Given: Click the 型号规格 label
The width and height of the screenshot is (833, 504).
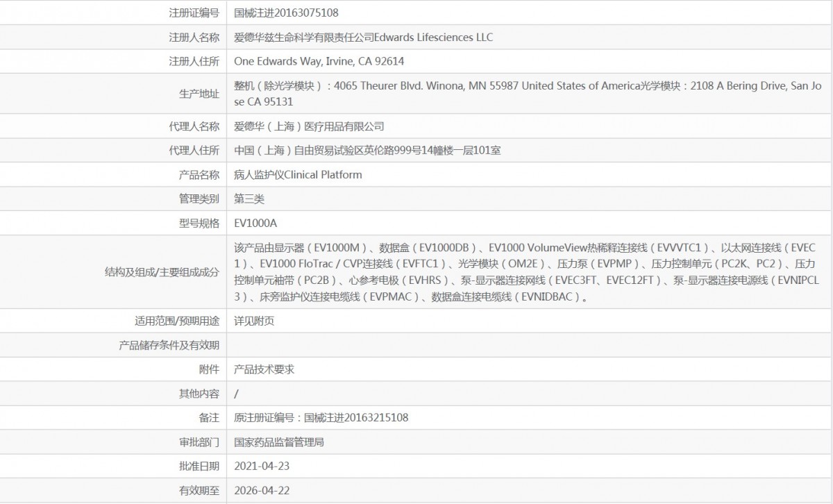Looking at the screenshot, I should pyautogui.click(x=199, y=223).
